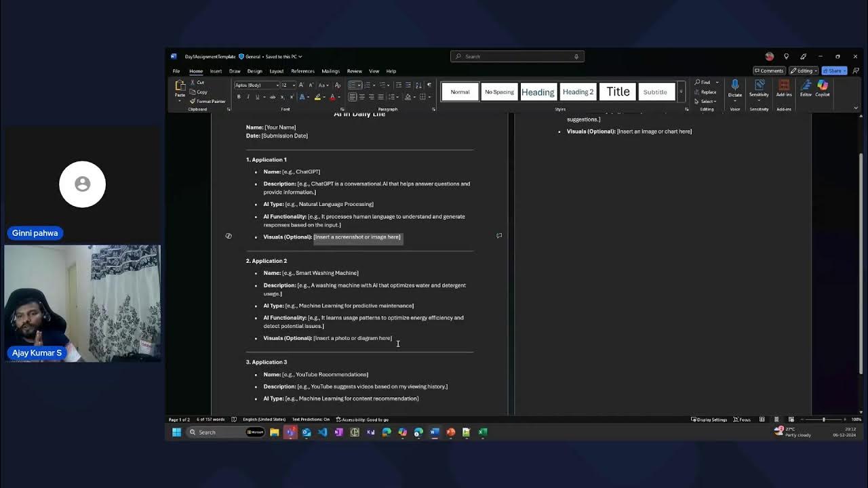Screen dimensions: 868x488
Task: Open the account profile picture
Action: coord(769,56)
